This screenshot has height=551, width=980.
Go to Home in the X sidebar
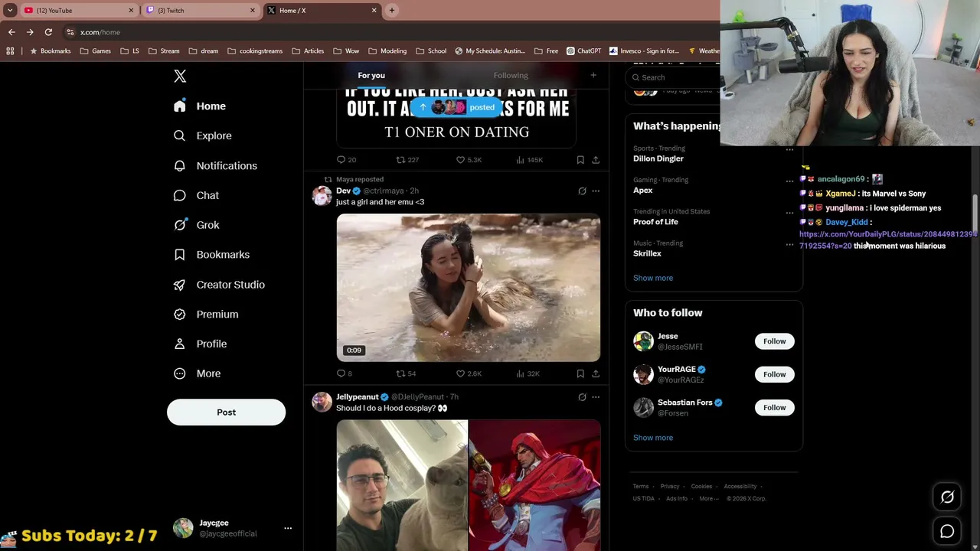coord(199,106)
